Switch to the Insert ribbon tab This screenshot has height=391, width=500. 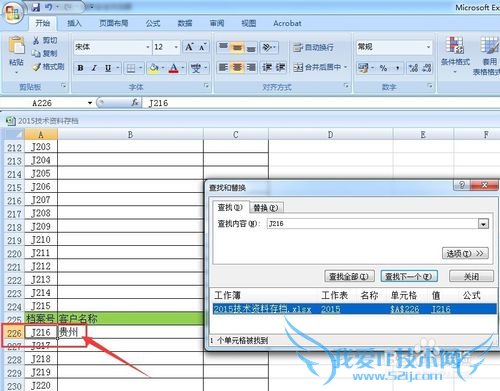[74, 23]
